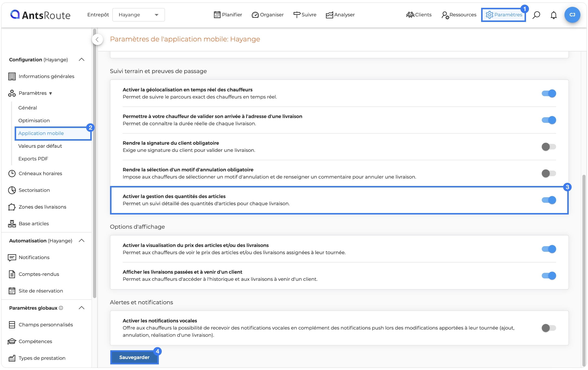Open Valeurs par défaut
Viewport: 588px width, 370px height.
point(40,146)
